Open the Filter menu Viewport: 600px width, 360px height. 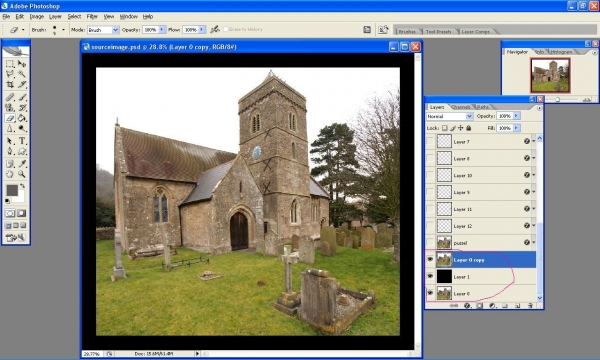(92, 16)
